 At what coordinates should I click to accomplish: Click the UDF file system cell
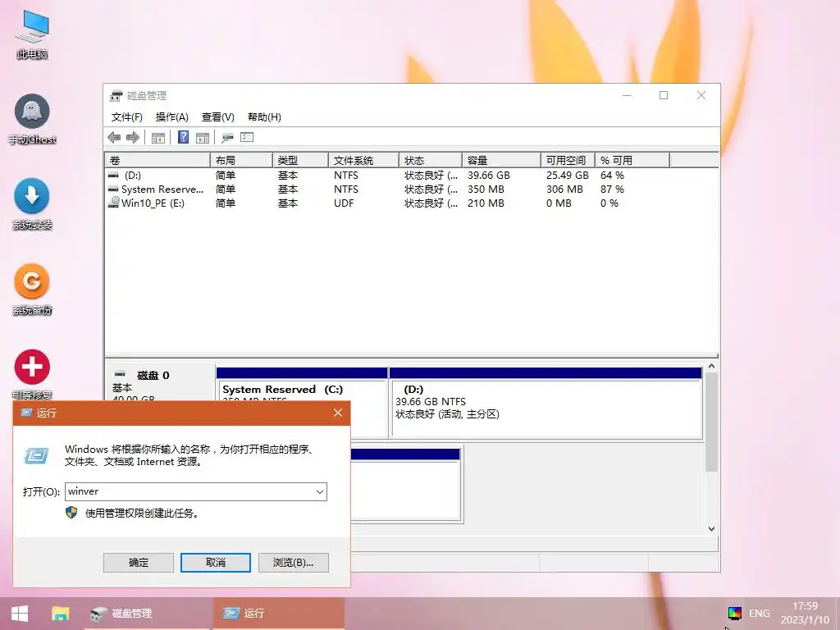point(344,203)
